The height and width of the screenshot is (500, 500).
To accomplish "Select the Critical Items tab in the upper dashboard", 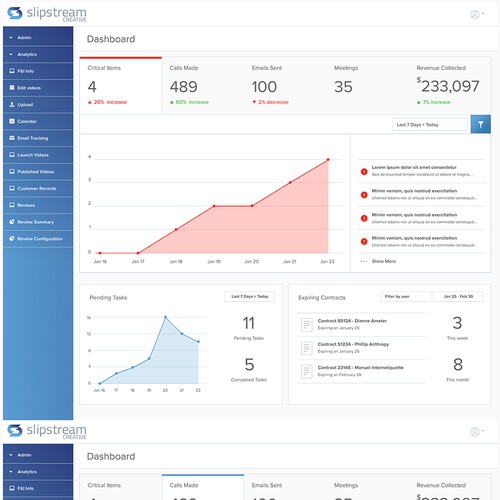I will click(121, 86).
